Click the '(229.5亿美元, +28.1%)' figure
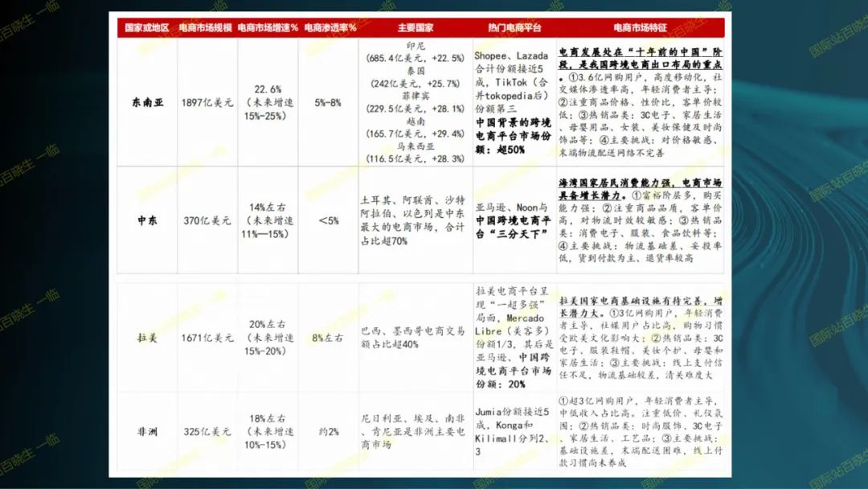Viewport: 868px width, 489px height. coord(416,109)
